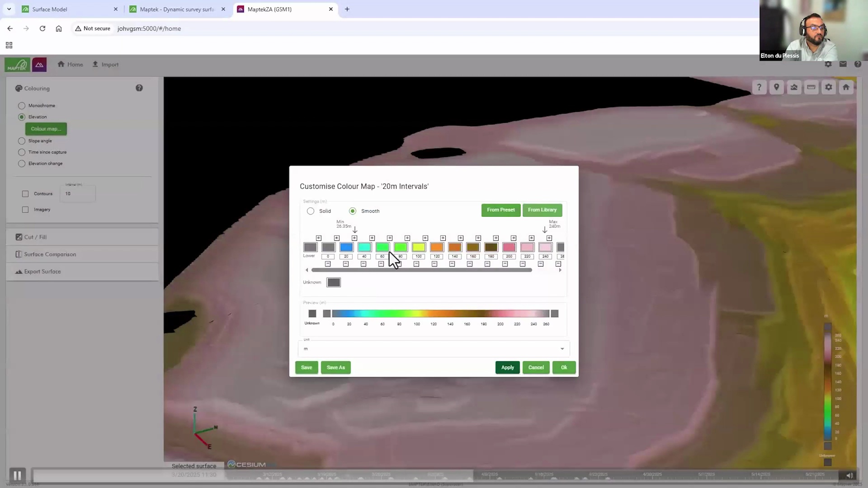The height and width of the screenshot is (488, 868).
Task: Save the colour map
Action: (x=307, y=368)
